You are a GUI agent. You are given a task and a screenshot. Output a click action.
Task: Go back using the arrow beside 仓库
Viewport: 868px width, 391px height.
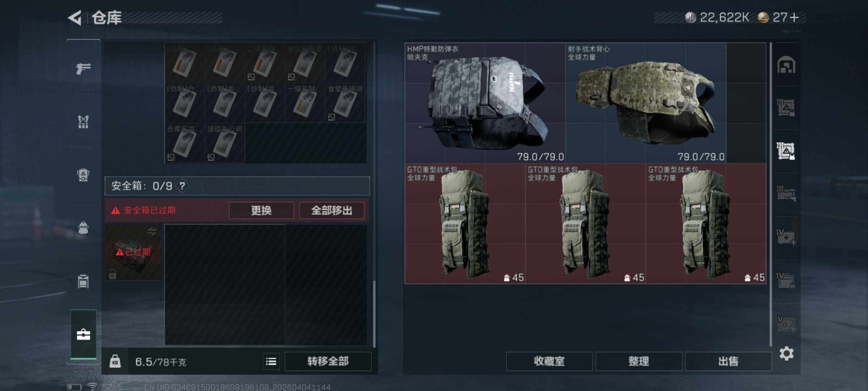75,18
